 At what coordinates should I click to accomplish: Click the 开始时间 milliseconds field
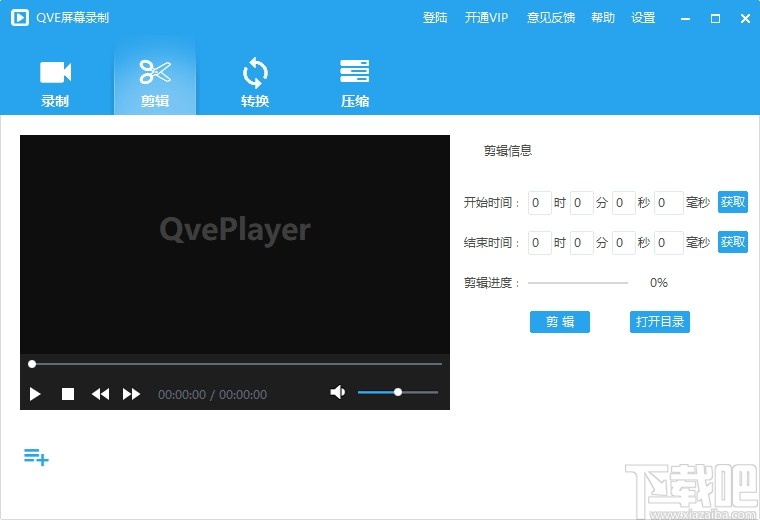point(669,203)
